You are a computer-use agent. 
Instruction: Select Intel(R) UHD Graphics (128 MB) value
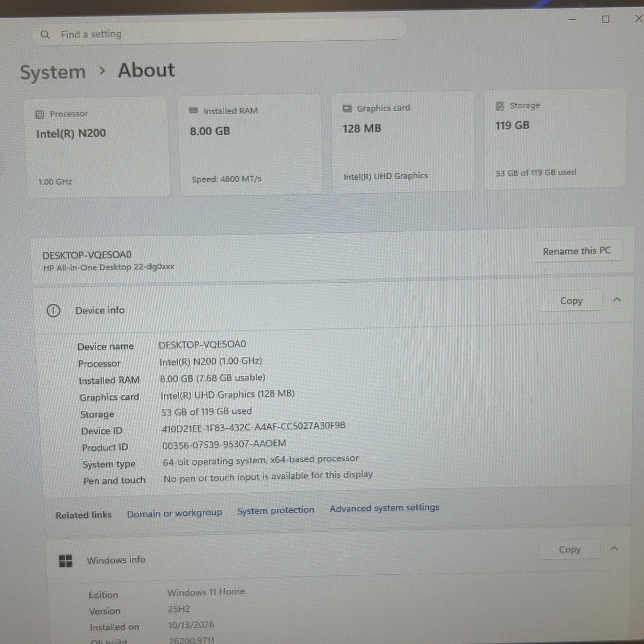pos(228,394)
